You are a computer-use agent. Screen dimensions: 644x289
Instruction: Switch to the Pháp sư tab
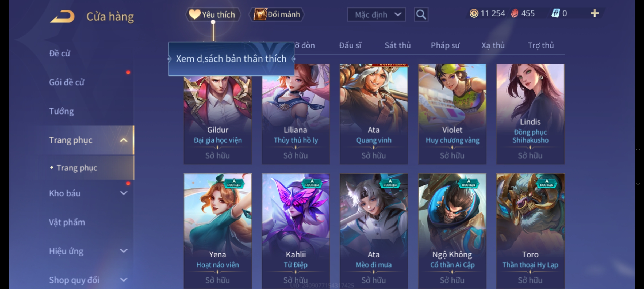point(445,45)
